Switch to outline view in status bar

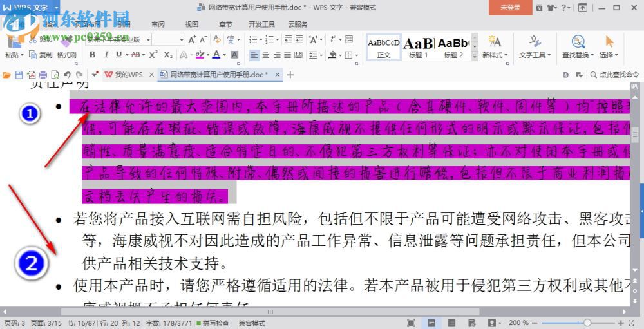click(451, 323)
